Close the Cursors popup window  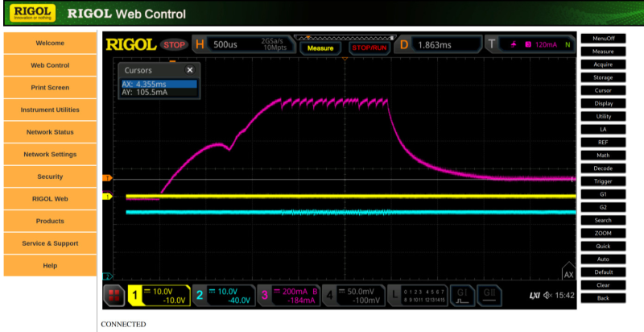190,70
